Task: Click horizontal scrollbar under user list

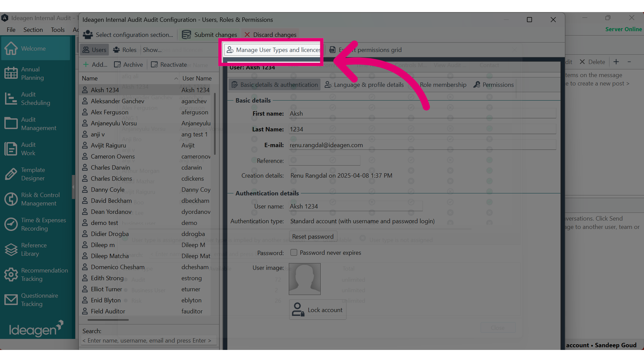Action: pos(108,320)
